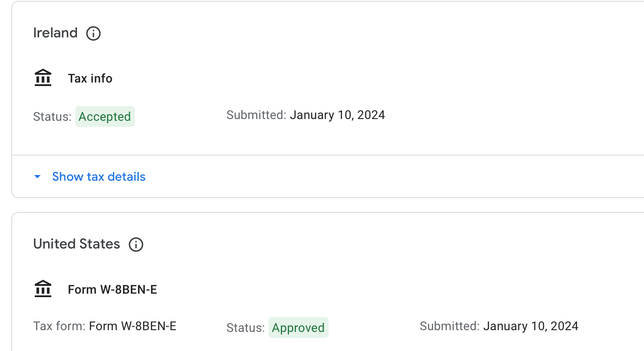Open the Show tax details link
The image size is (644, 351).
coord(99,177)
